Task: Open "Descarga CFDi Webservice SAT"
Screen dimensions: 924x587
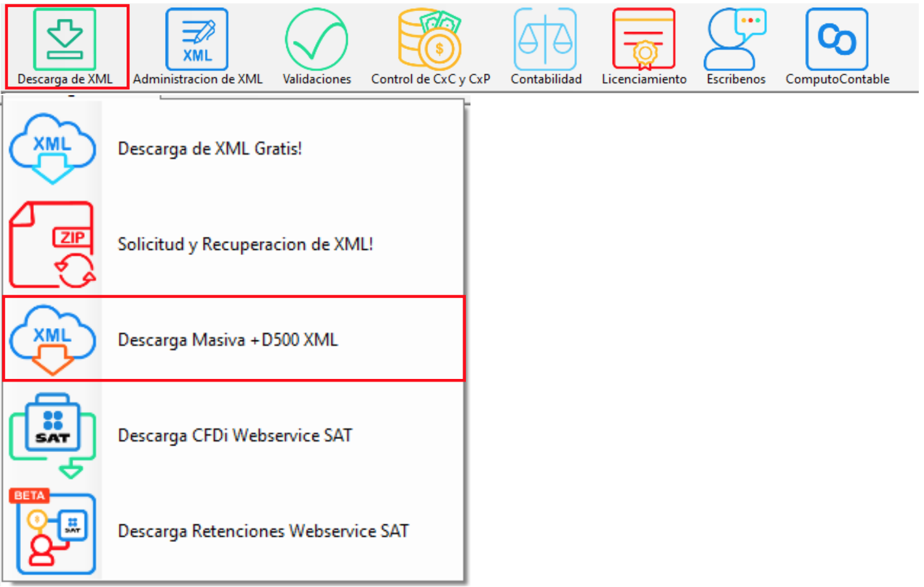Action: [x=235, y=434]
